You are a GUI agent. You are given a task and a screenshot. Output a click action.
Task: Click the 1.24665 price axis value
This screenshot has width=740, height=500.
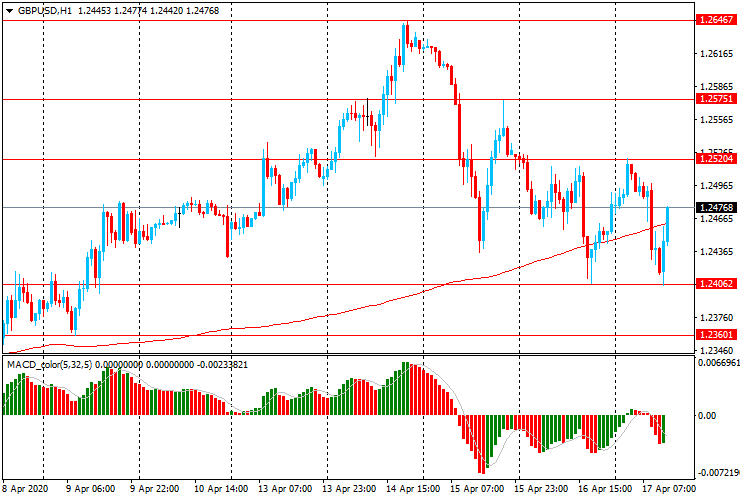click(x=716, y=219)
